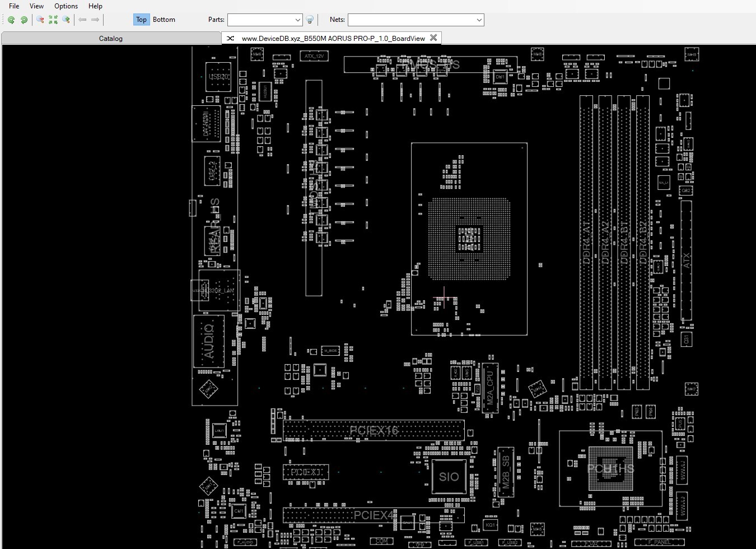Select the KQ1 component
Viewport: 756px width, 549px height.
[x=490, y=525]
